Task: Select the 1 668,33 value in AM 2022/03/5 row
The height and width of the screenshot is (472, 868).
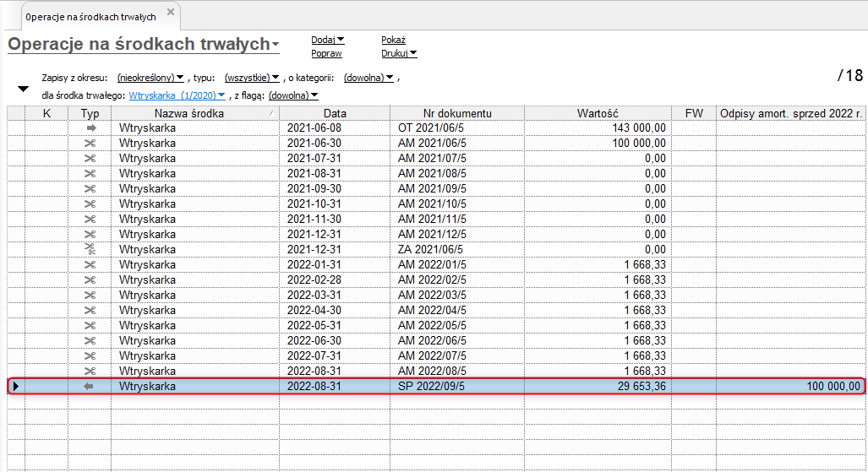Action: point(598,296)
